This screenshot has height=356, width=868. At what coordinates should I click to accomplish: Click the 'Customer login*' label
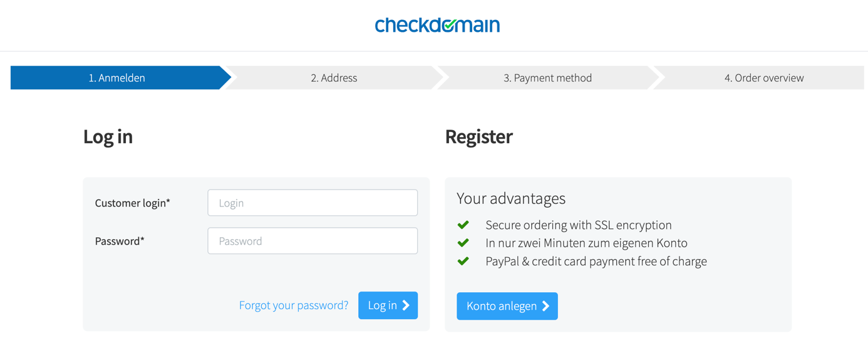pyautogui.click(x=132, y=203)
